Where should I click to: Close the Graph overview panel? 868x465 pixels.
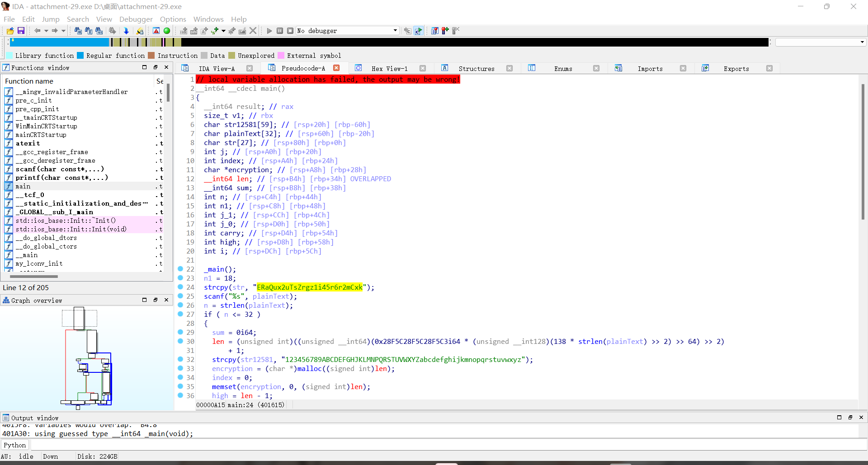[166, 300]
